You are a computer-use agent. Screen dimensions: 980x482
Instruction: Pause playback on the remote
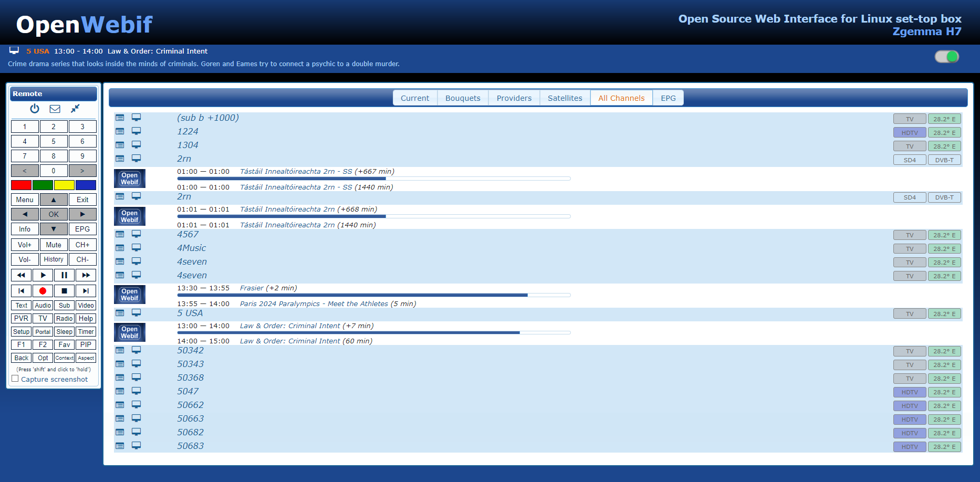(x=64, y=275)
